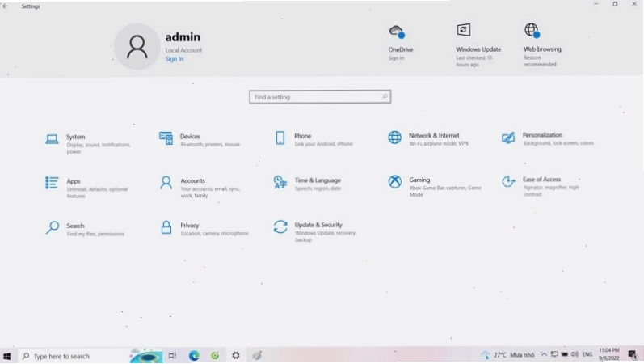Click the Update & Security title

[x=318, y=225]
